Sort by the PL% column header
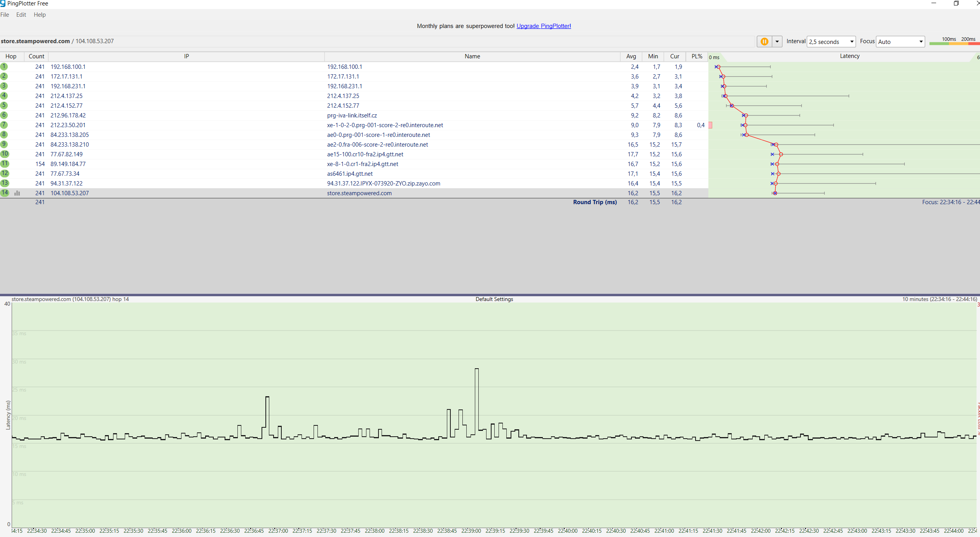 pyautogui.click(x=697, y=56)
